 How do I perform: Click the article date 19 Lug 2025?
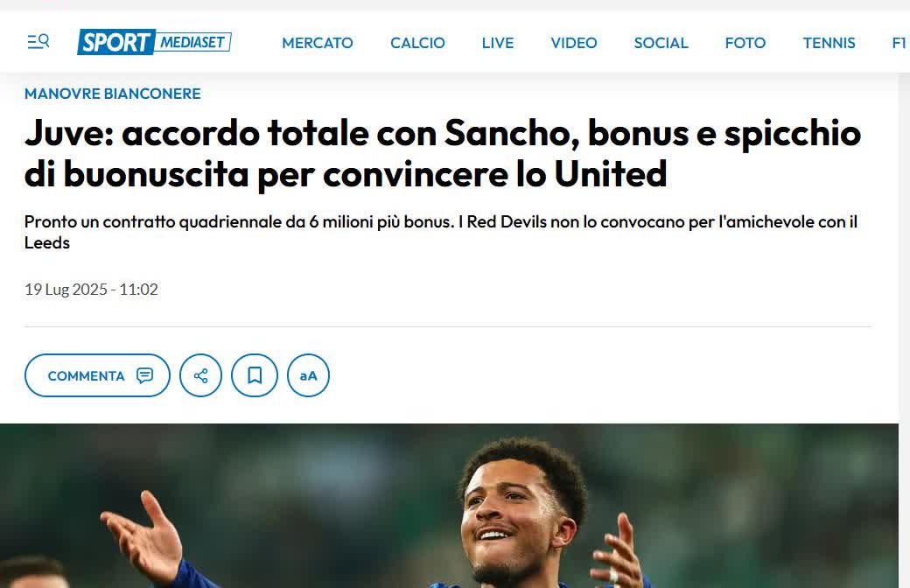[91, 289]
